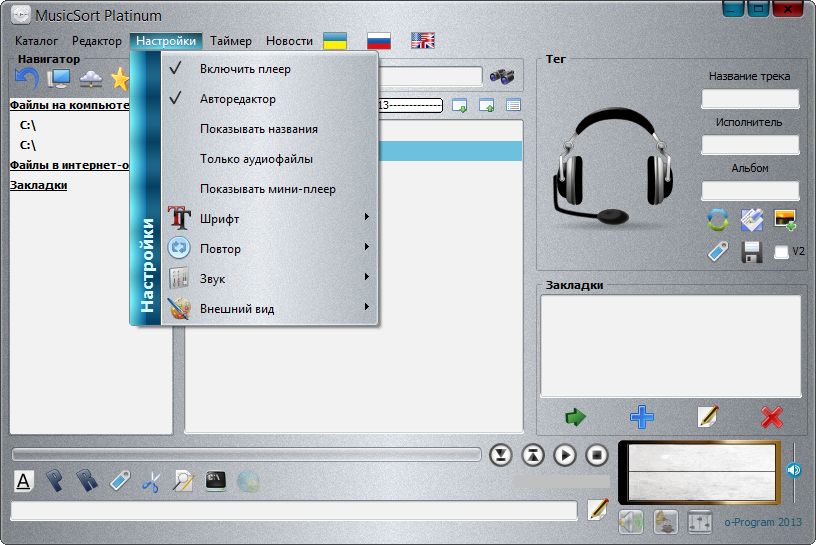Image resolution: width=816 pixels, height=545 pixels.
Task: Click the yellow star favorites icon in Навигатор
Action: point(120,78)
